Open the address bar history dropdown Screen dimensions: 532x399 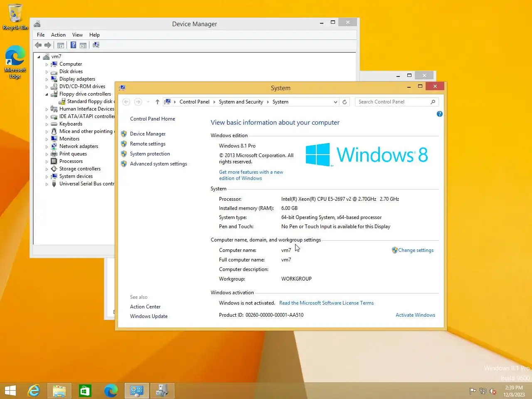click(x=335, y=102)
